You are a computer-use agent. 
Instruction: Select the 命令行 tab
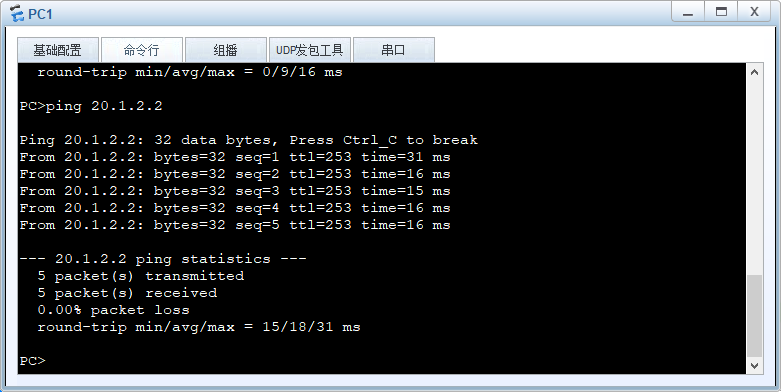(x=141, y=50)
